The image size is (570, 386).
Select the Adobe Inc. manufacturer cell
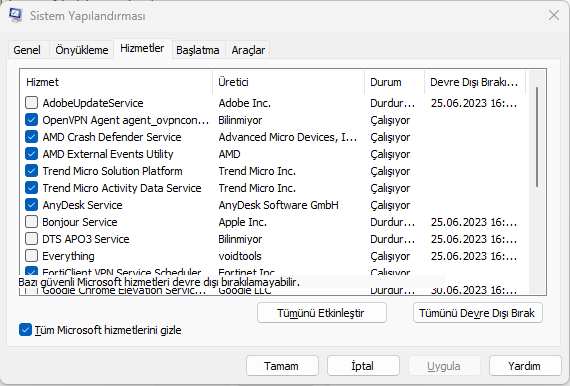point(245,103)
